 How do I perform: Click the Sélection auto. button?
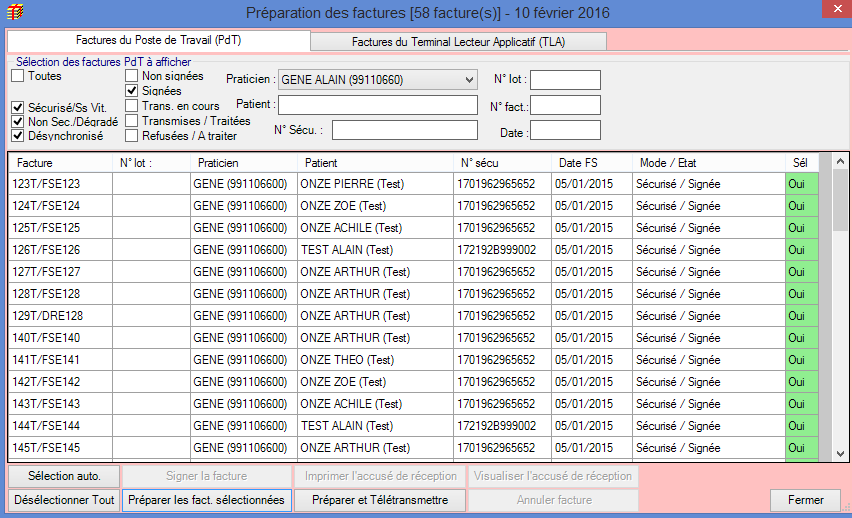pyautogui.click(x=64, y=476)
